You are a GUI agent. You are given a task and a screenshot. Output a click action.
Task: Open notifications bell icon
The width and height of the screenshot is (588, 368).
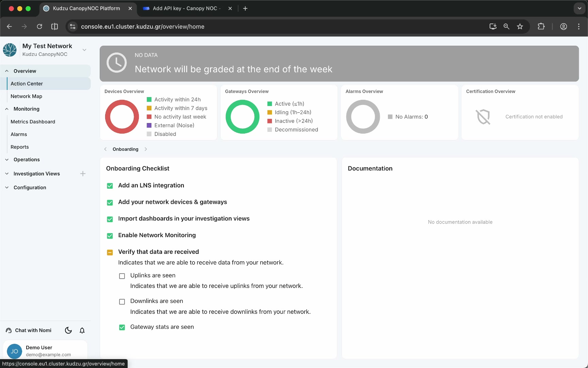(82, 330)
